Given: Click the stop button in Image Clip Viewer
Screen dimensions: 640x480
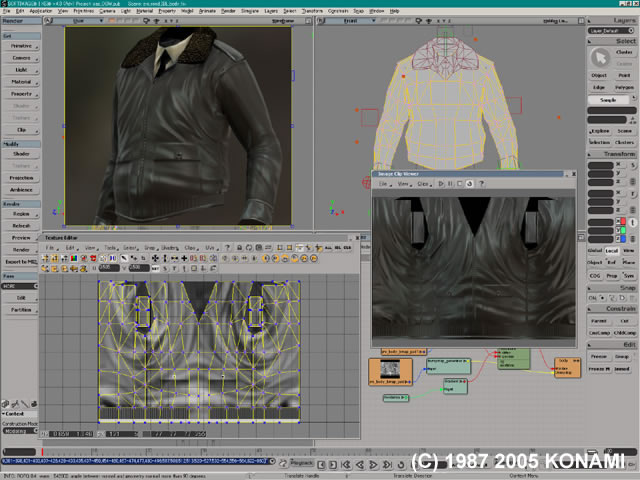Looking at the screenshot, I should pyautogui.click(x=460, y=184).
